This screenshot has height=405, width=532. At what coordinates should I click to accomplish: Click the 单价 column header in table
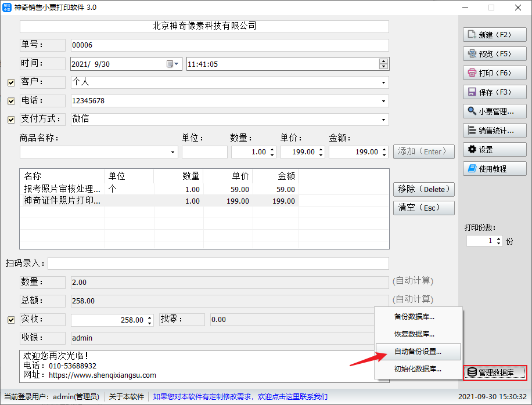coord(228,176)
